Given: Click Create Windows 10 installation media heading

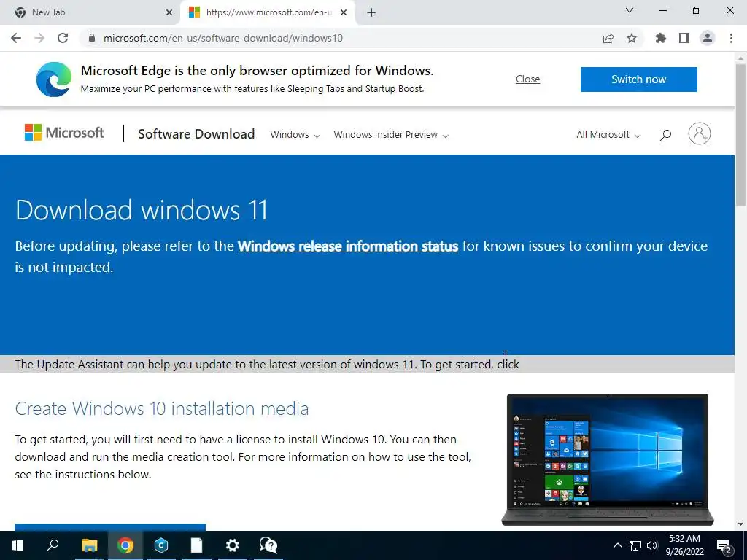Looking at the screenshot, I should tap(161, 408).
